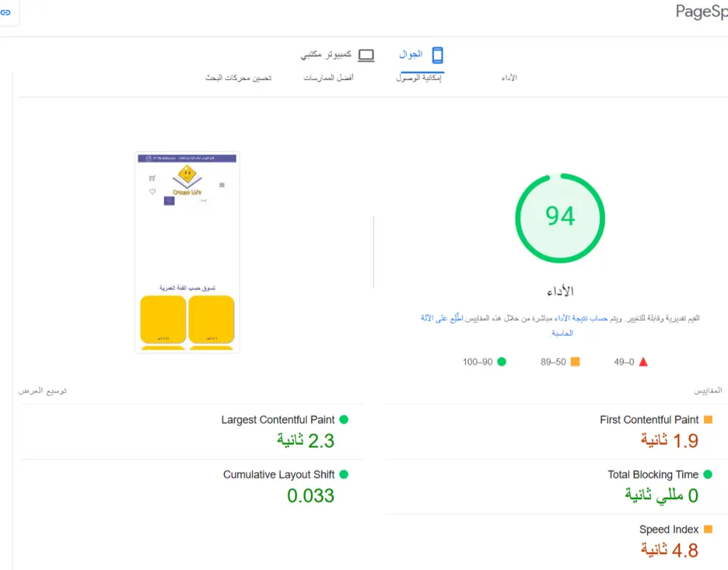The image size is (728, 570).
Task: Click the orange square beside First Contentful Paint
Action: (x=707, y=419)
